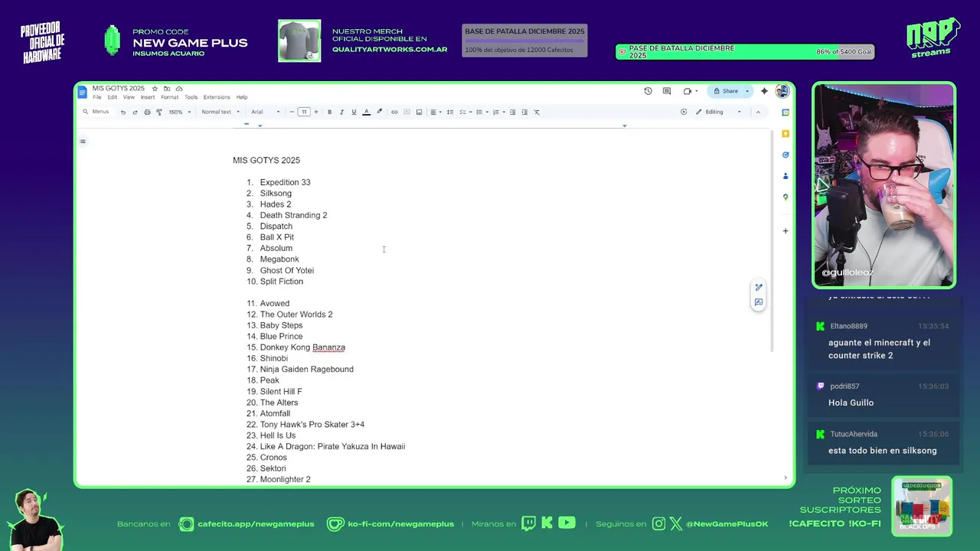Open the 150% zoom dropdown

(x=180, y=112)
